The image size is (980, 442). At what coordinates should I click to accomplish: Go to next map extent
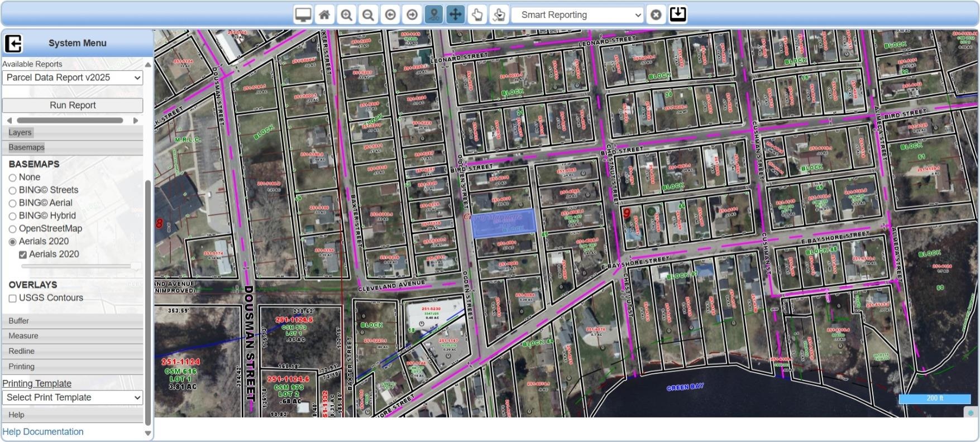click(412, 15)
